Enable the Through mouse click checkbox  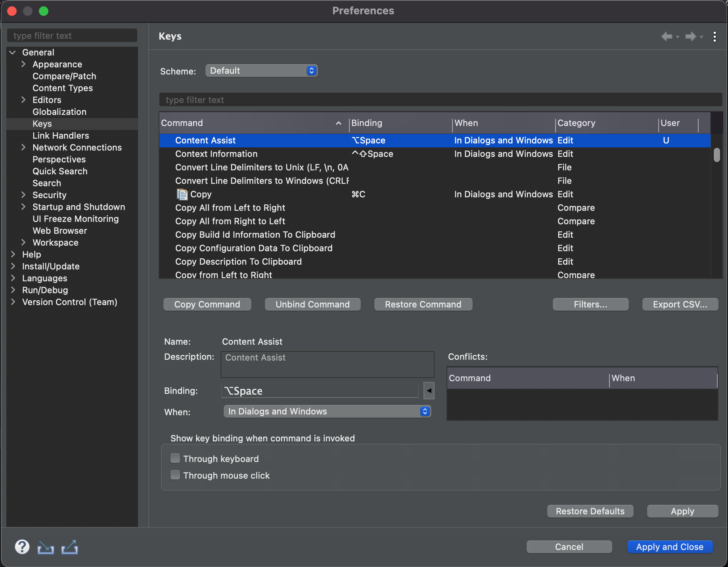pyautogui.click(x=175, y=475)
